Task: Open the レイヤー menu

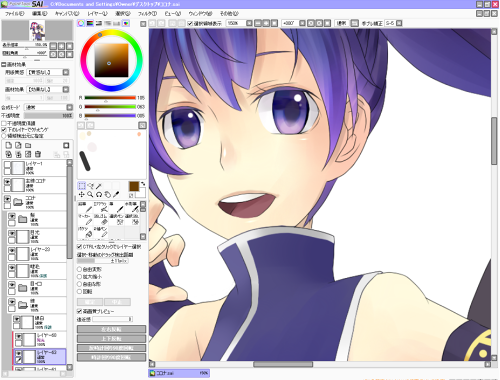Action: coord(97,14)
